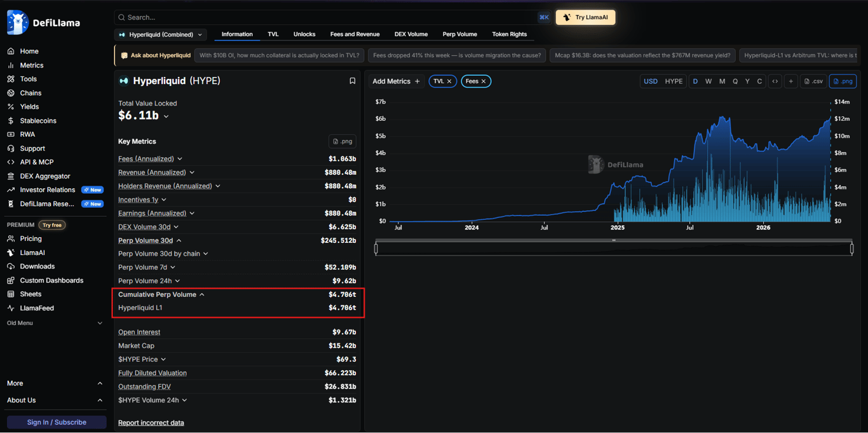Download chart data as .csv
The image size is (868, 433).
813,81
